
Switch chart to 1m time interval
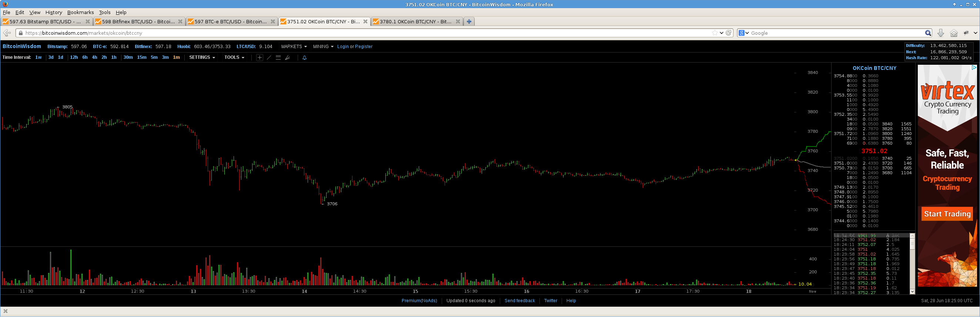176,57
